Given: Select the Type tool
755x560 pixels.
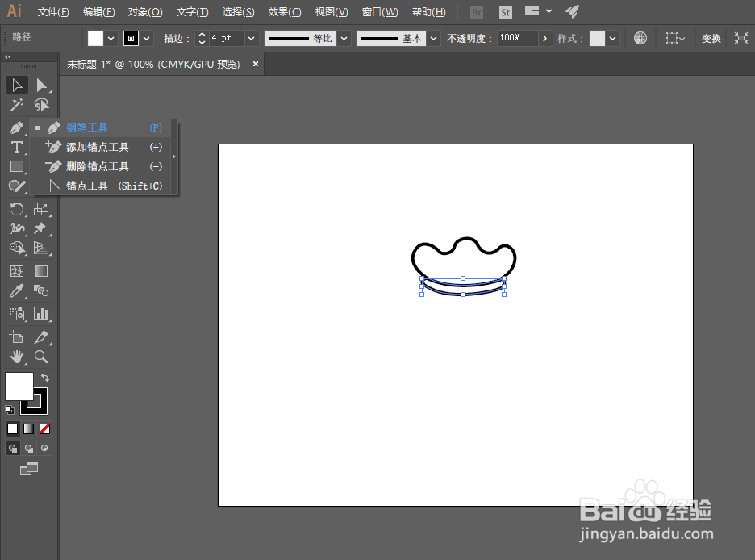Looking at the screenshot, I should (x=17, y=147).
